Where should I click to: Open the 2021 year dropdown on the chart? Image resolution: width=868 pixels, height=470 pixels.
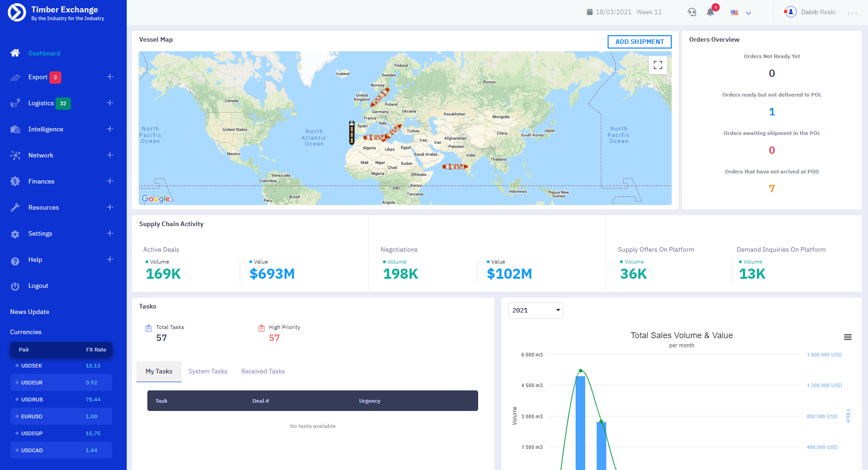pyautogui.click(x=535, y=310)
